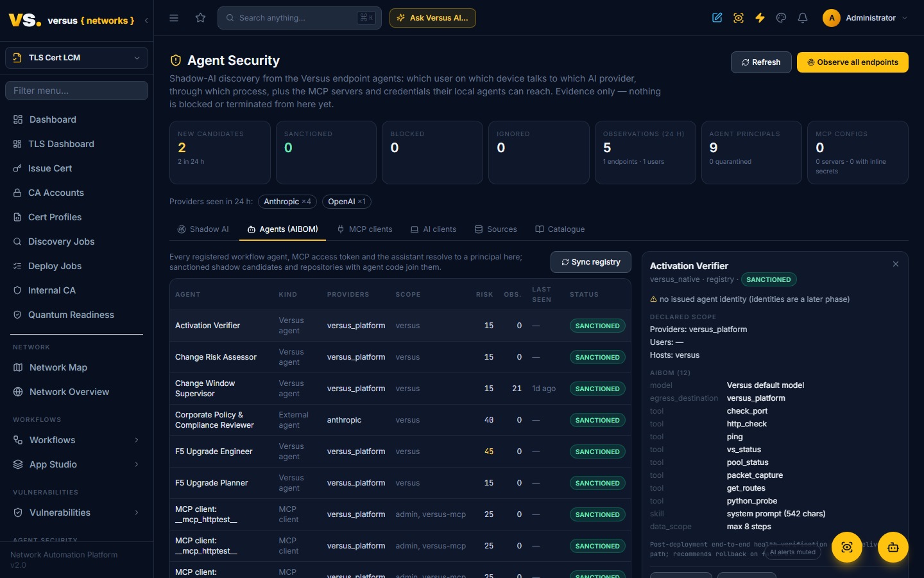The width and height of the screenshot is (924, 578).
Task: Expand the Vulnerabilities submenu chevron
Action: tap(137, 512)
